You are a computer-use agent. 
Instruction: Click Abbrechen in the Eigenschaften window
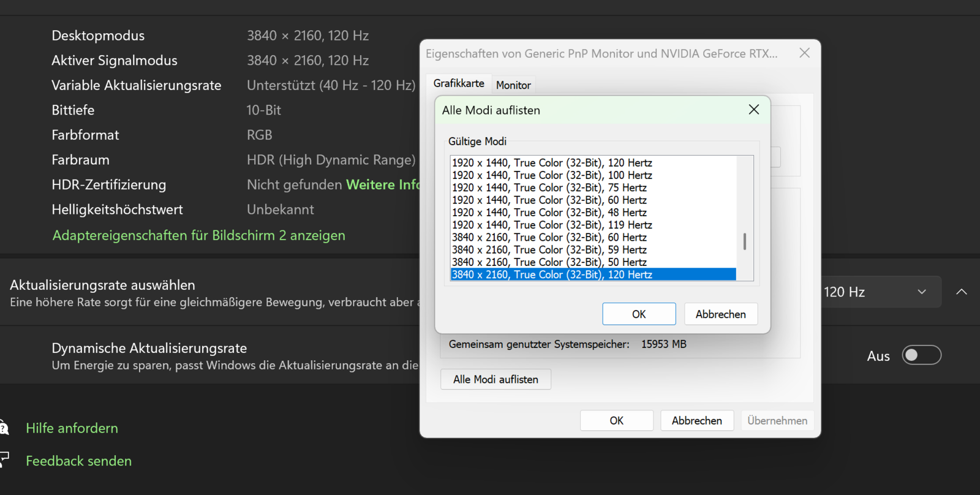click(697, 420)
